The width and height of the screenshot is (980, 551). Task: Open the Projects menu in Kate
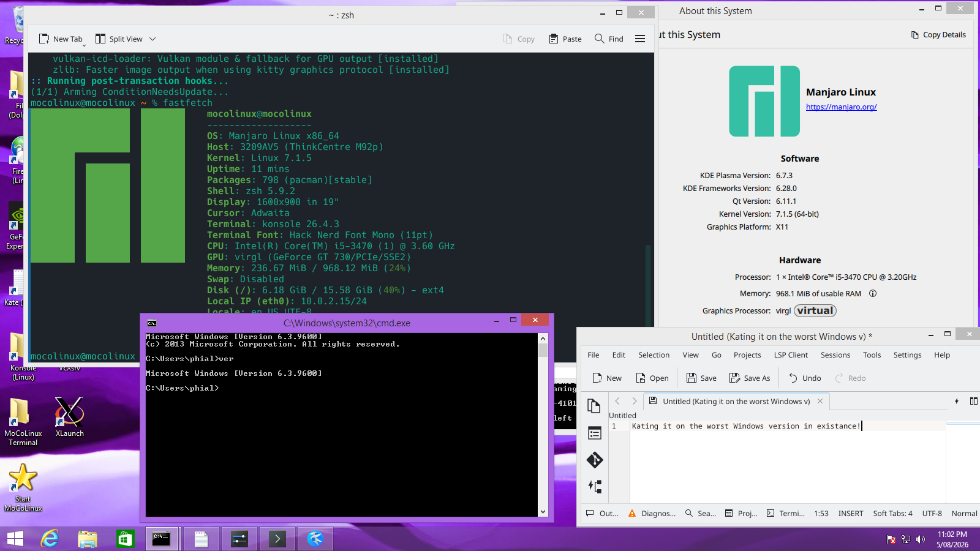(747, 355)
